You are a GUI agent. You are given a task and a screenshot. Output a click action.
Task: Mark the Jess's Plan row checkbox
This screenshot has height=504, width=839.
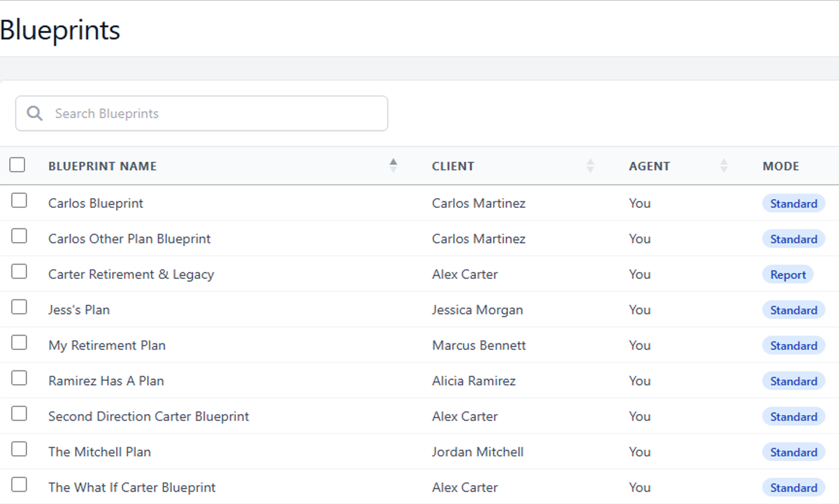pos(19,307)
